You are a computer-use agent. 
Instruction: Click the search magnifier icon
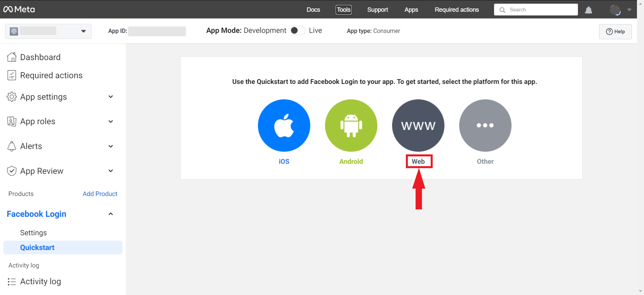click(x=502, y=10)
